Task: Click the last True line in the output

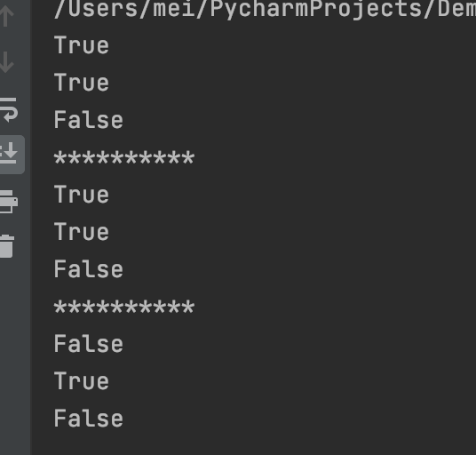Action: (82, 381)
